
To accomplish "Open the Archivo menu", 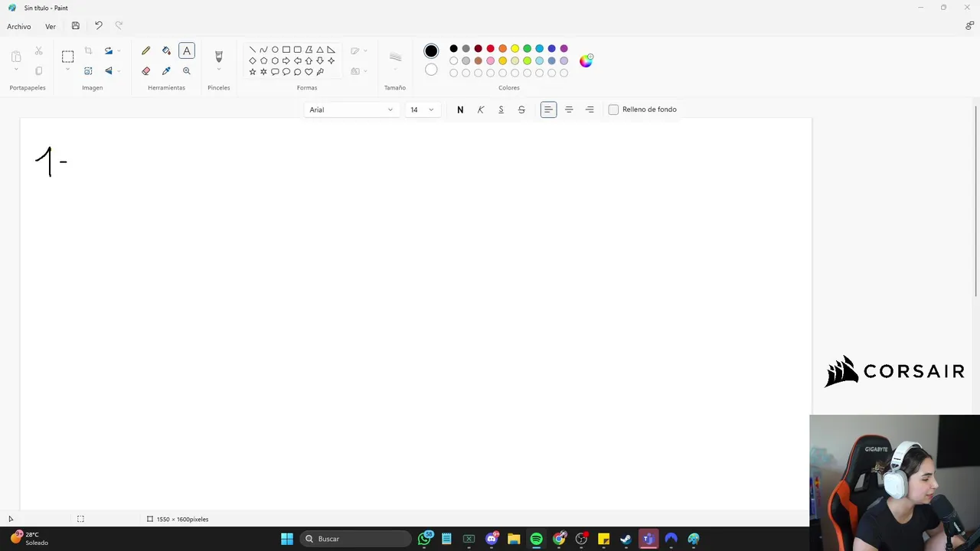I will [x=19, y=26].
